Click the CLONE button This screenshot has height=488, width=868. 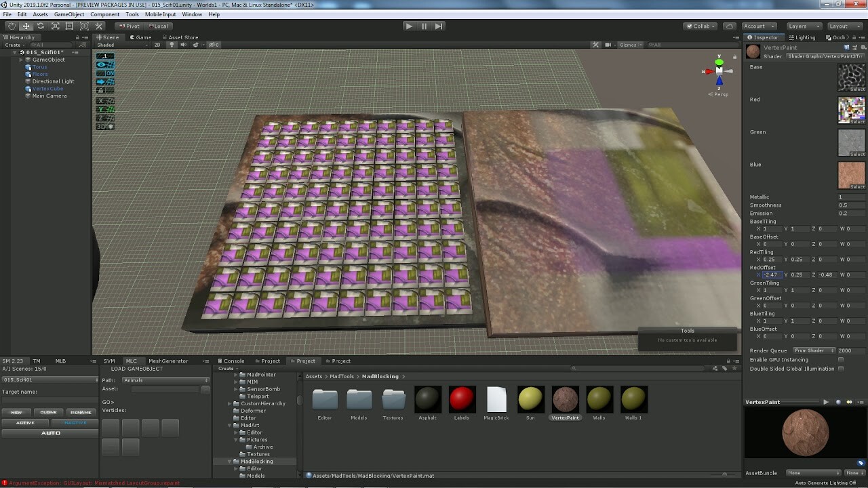47,412
